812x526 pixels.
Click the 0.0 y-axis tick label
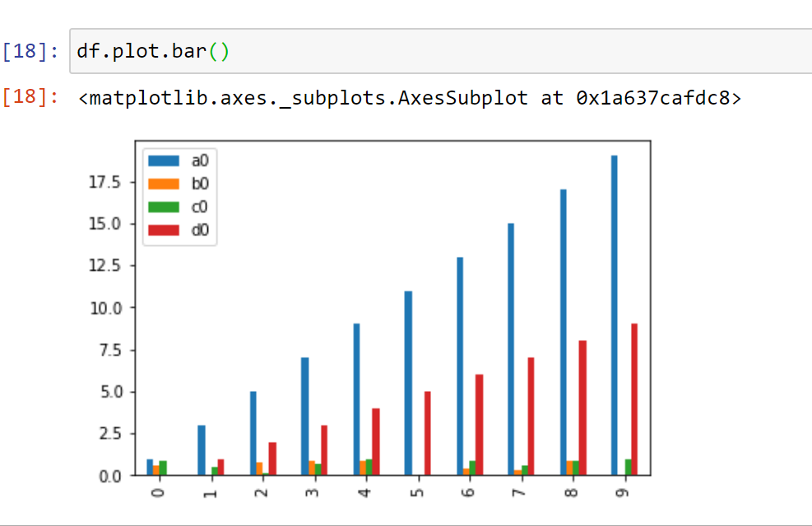coord(109,476)
